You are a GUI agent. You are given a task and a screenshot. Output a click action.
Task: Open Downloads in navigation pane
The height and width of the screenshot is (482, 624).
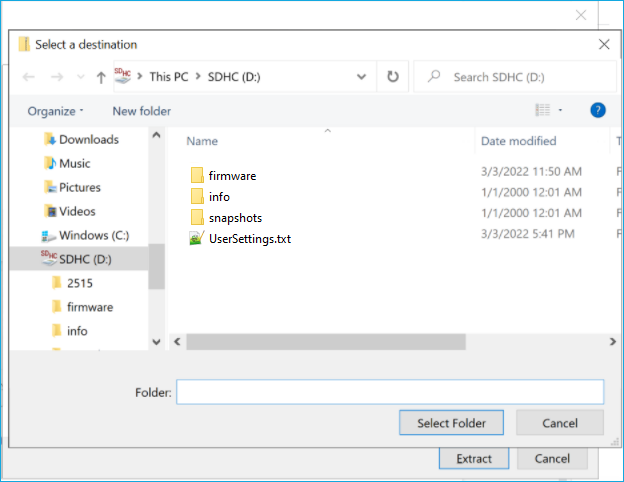click(x=88, y=139)
